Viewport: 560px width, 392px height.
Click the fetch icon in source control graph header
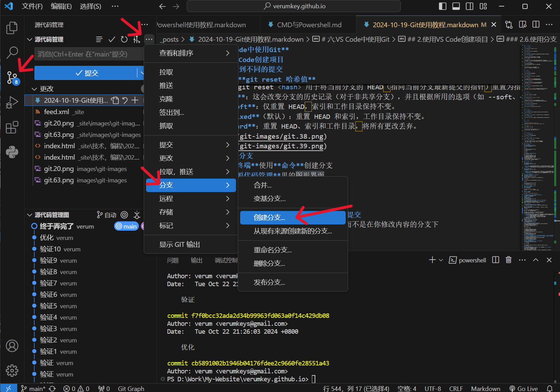pos(137,215)
